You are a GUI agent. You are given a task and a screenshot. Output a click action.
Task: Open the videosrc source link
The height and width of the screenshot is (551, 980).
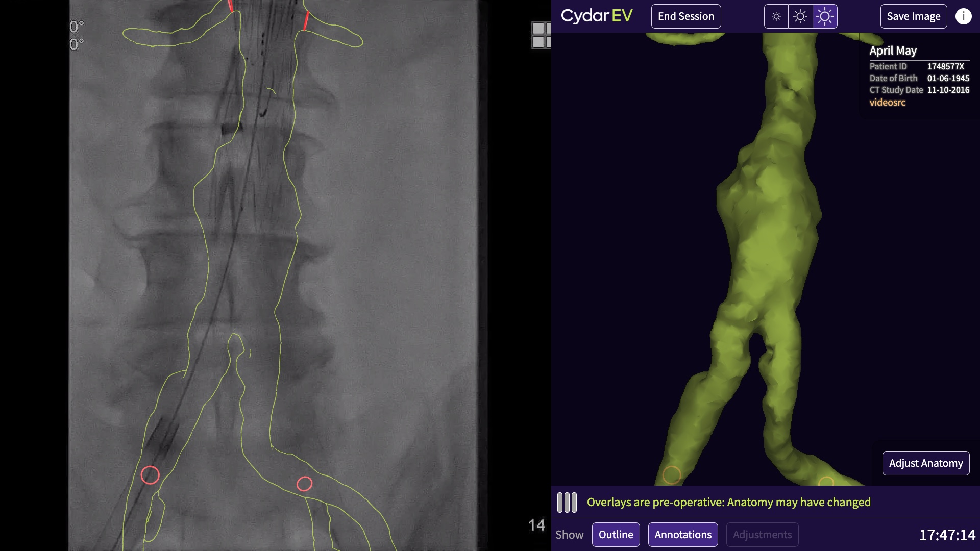coord(887,102)
